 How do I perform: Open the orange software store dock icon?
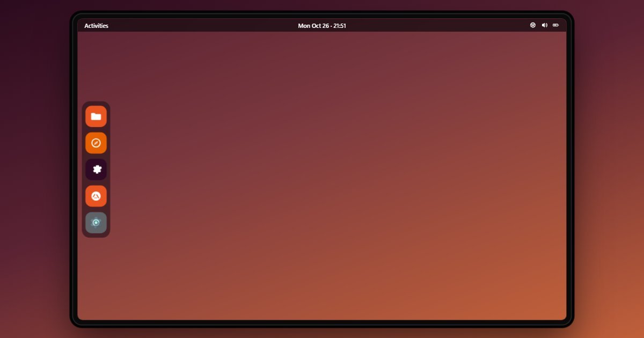[x=96, y=196]
